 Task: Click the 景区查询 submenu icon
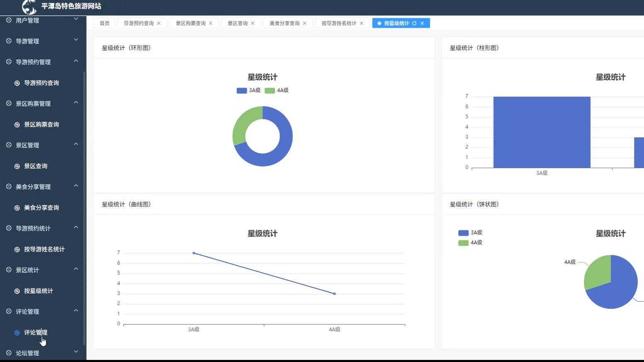point(17,166)
